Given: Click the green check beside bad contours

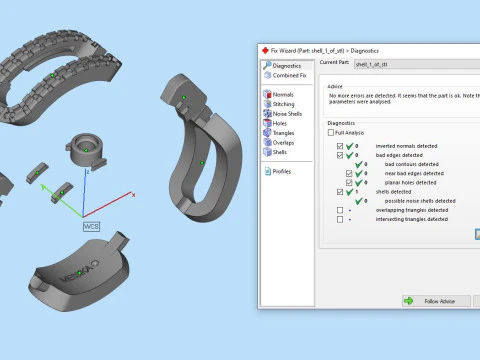Looking at the screenshot, I should [x=359, y=164].
